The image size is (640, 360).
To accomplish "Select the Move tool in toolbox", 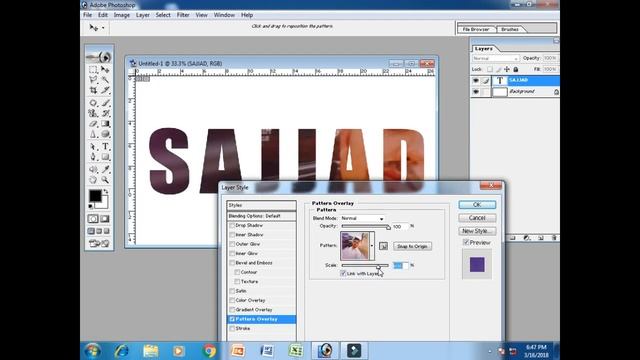I will [105, 70].
